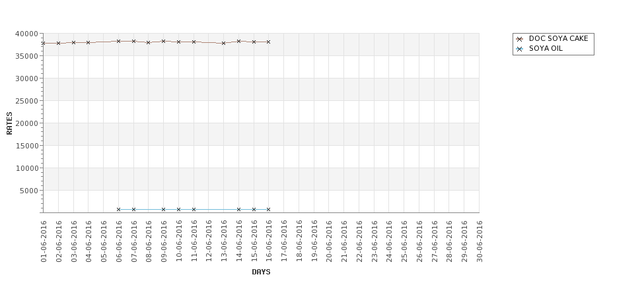The width and height of the screenshot is (644, 283).
Task: Click the 17-06-2016 x-axis date label
Action: (x=284, y=241)
